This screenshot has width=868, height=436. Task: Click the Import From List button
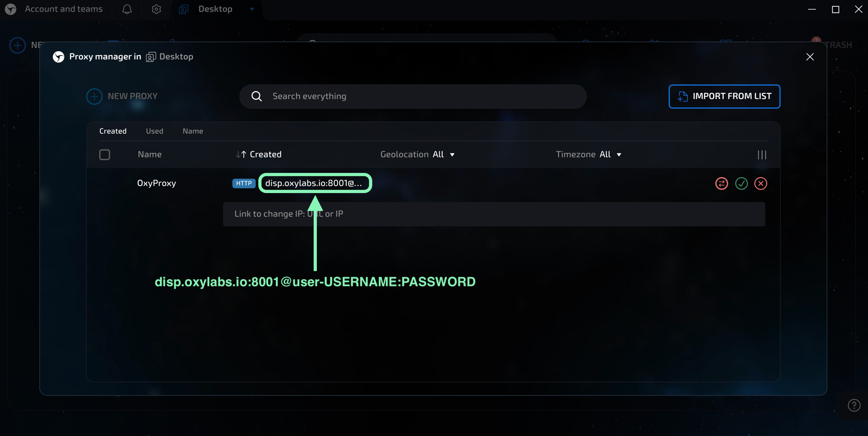pos(724,96)
